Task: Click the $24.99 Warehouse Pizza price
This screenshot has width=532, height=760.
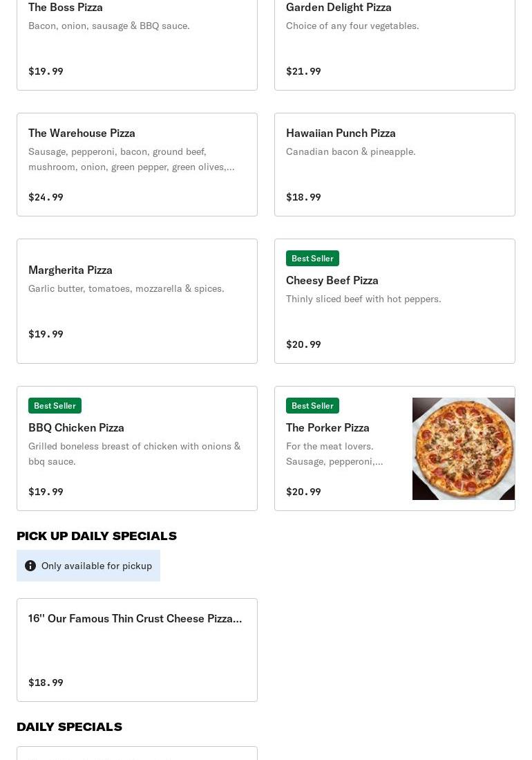Action: pyautogui.click(x=46, y=197)
